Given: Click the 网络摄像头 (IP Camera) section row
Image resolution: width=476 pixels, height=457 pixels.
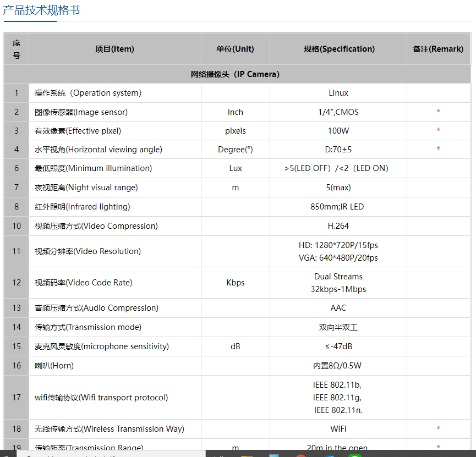Looking at the screenshot, I should point(235,74).
